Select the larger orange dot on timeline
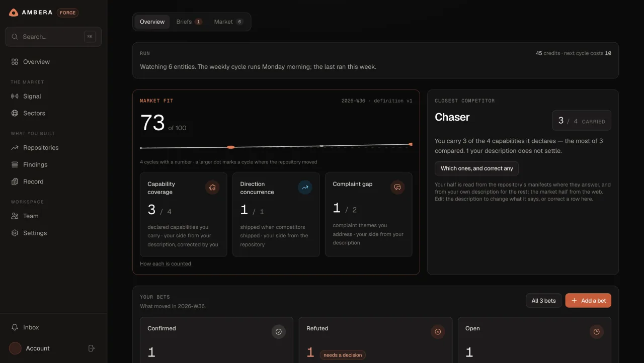 coord(230,147)
